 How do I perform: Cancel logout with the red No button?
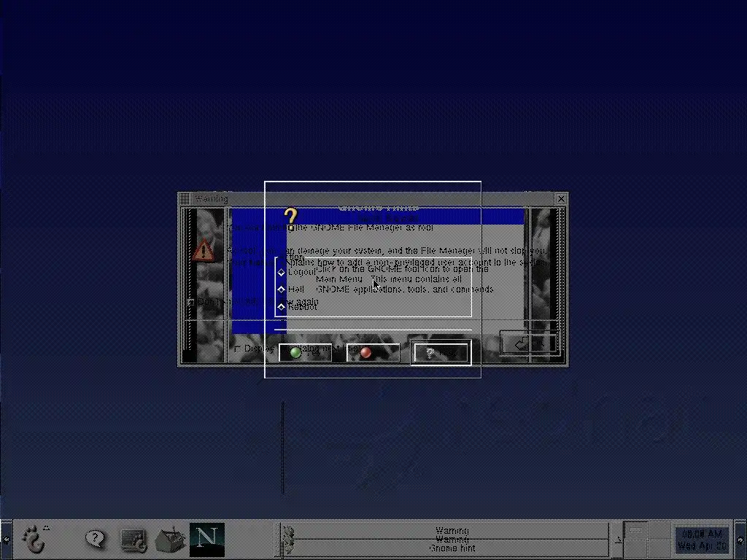pos(373,353)
